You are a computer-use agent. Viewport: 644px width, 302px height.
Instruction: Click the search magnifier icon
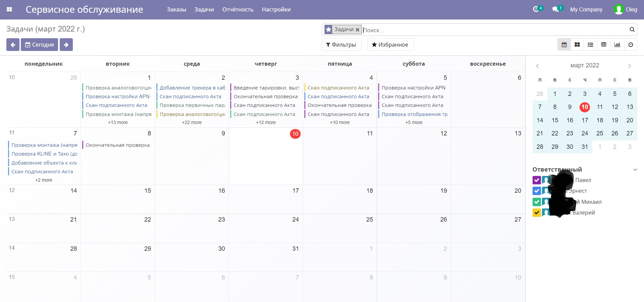[632, 29]
